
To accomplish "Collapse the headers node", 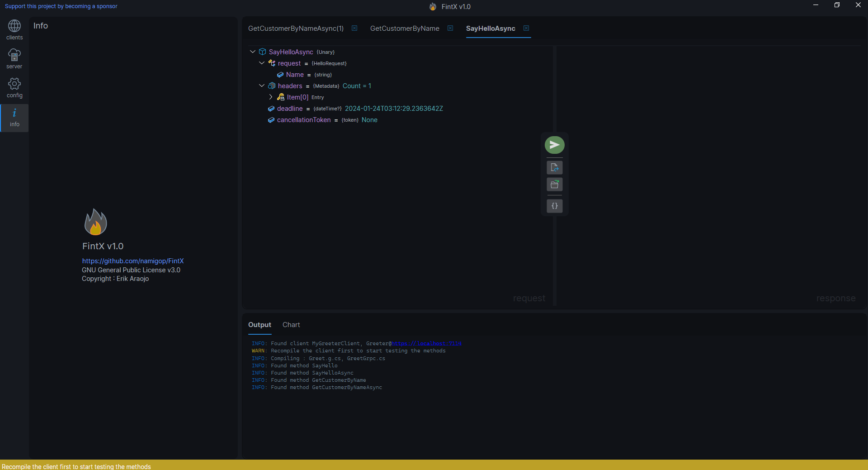I will coord(262,85).
